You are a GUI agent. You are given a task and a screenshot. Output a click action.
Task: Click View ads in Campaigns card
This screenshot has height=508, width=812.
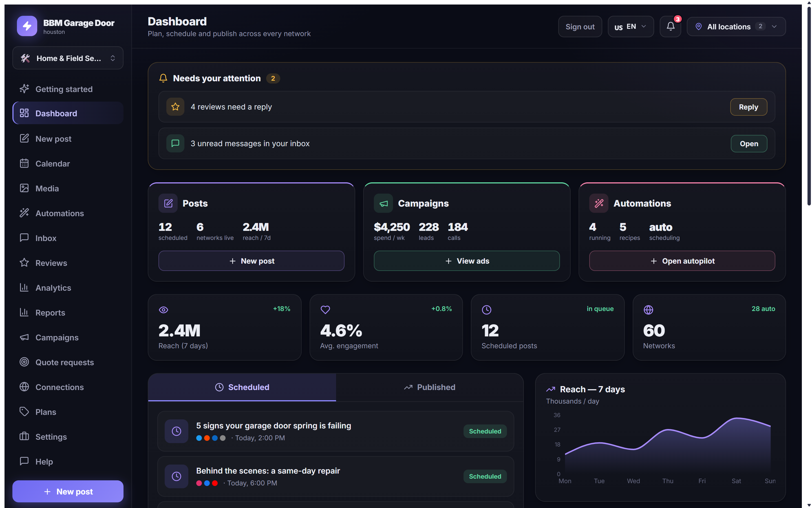tap(467, 261)
